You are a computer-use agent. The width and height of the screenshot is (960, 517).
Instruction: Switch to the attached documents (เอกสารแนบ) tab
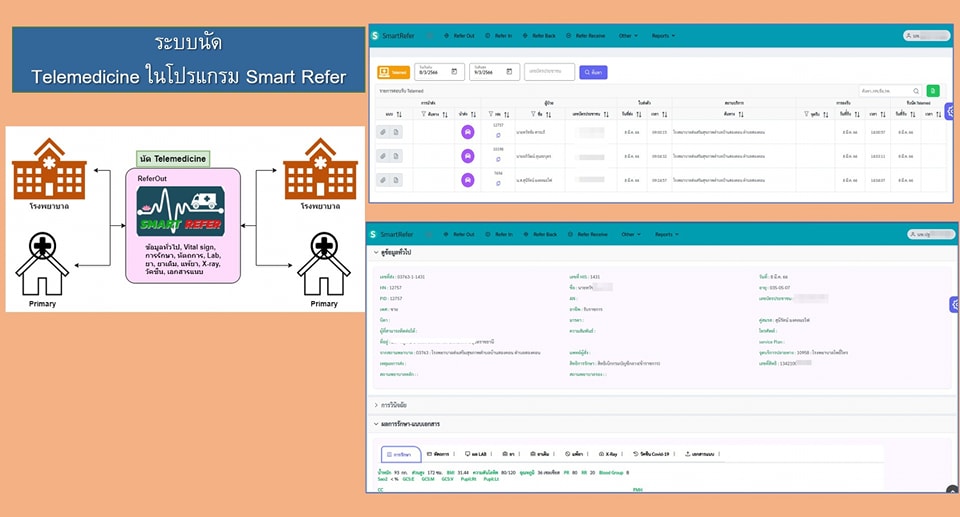702,454
